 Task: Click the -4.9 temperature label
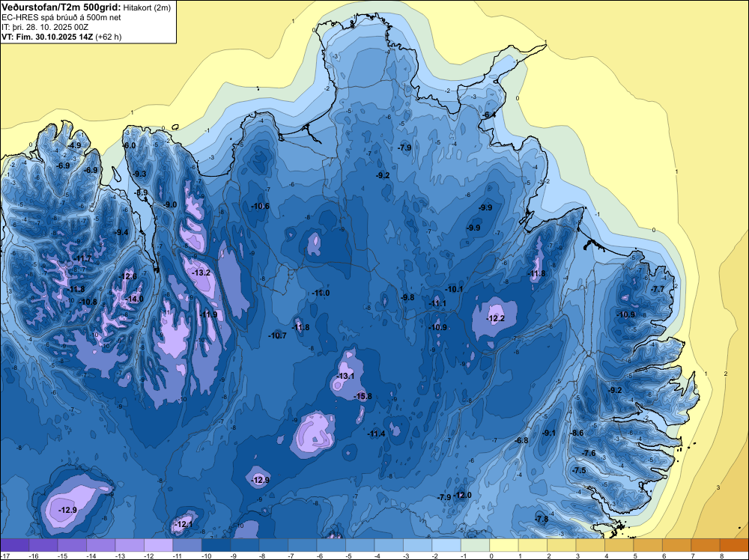pyautogui.click(x=74, y=145)
